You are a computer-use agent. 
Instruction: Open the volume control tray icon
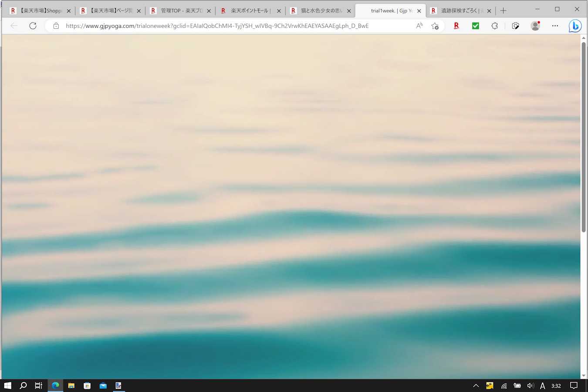point(531,385)
